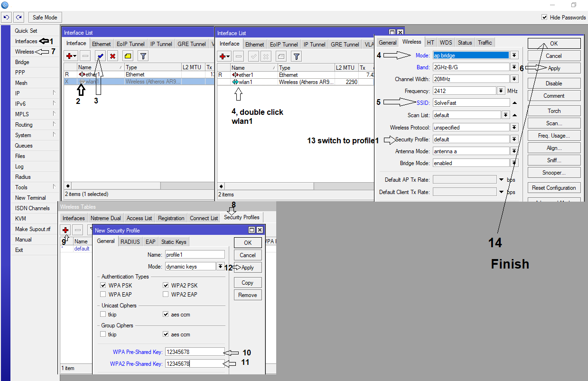Open the Security Profiles tab in Wireless Tables
The height and width of the screenshot is (381, 588).
[x=242, y=217]
